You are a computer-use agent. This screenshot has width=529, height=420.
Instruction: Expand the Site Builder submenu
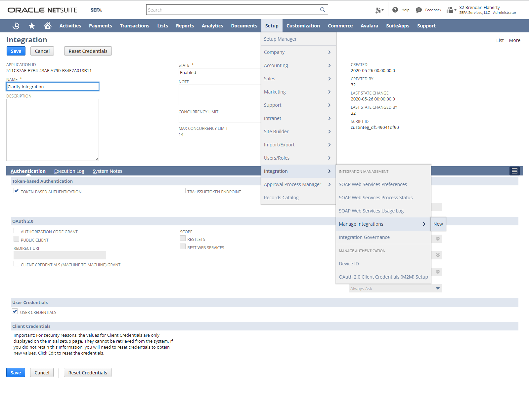298,132
